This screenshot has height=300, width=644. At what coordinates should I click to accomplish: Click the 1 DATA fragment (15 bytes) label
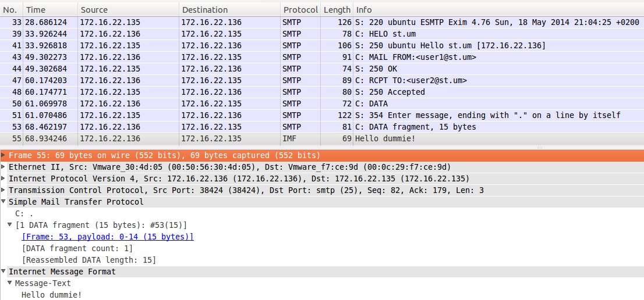click(101, 225)
